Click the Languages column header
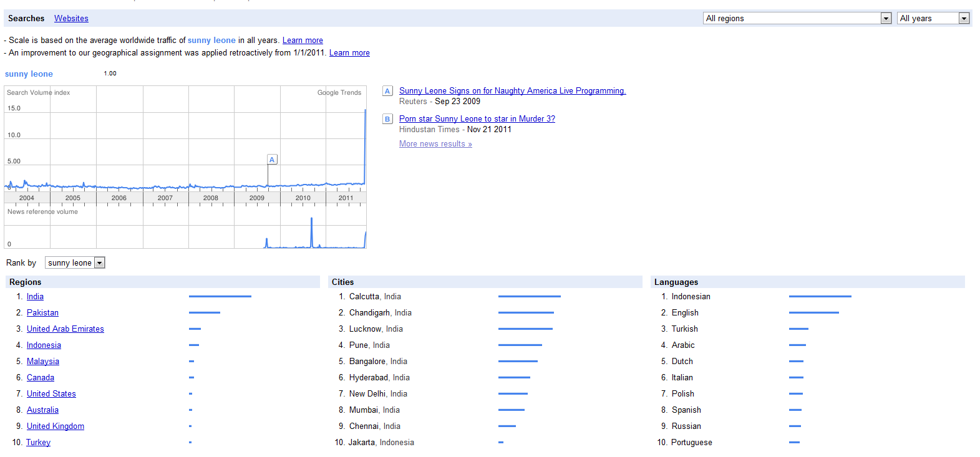This screenshot has width=980, height=457. [808, 282]
